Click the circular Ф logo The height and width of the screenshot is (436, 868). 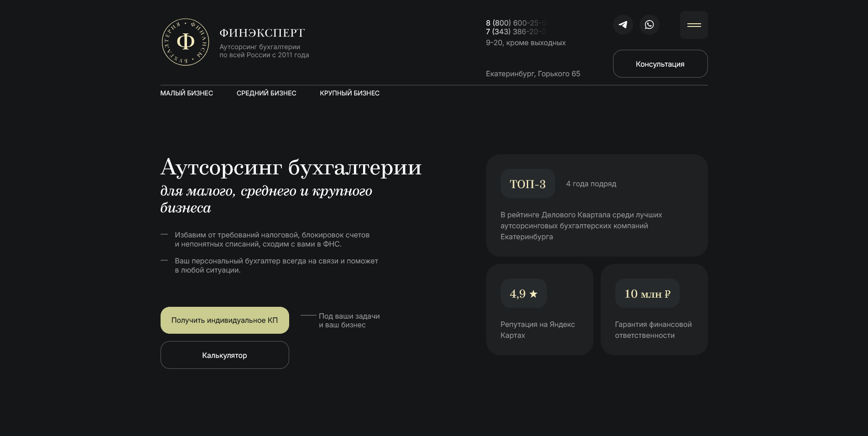[186, 42]
